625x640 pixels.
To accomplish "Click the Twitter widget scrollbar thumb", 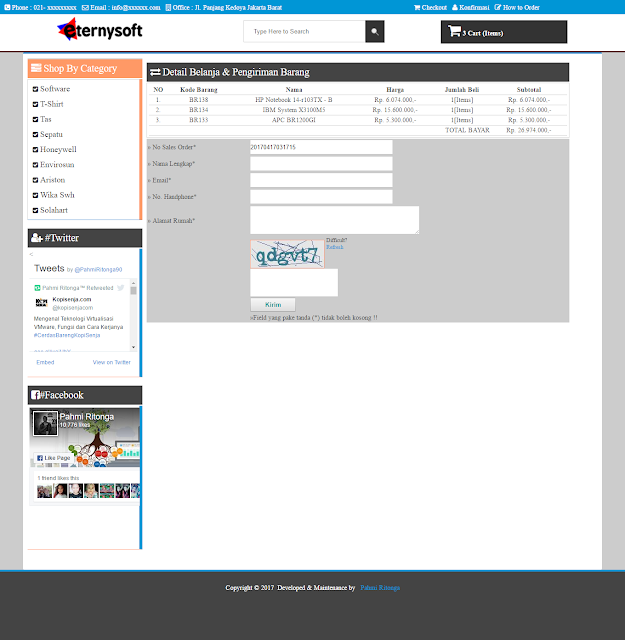I will click(133, 291).
